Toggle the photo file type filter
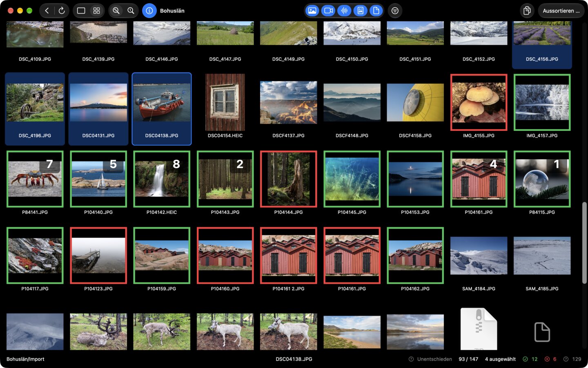588x368 pixels. click(312, 11)
